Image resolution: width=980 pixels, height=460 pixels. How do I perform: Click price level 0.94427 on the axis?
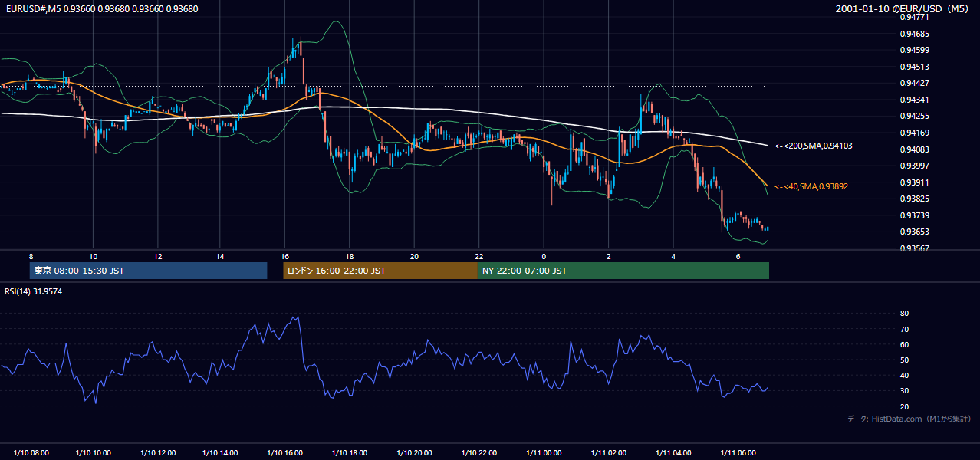point(914,83)
